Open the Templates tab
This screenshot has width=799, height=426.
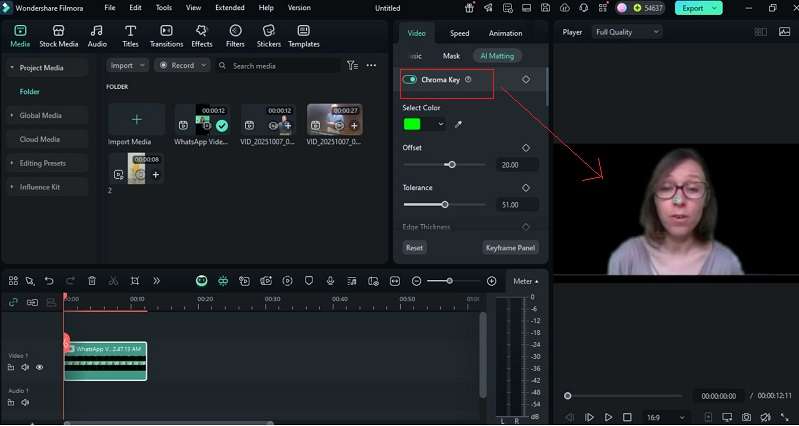click(304, 36)
